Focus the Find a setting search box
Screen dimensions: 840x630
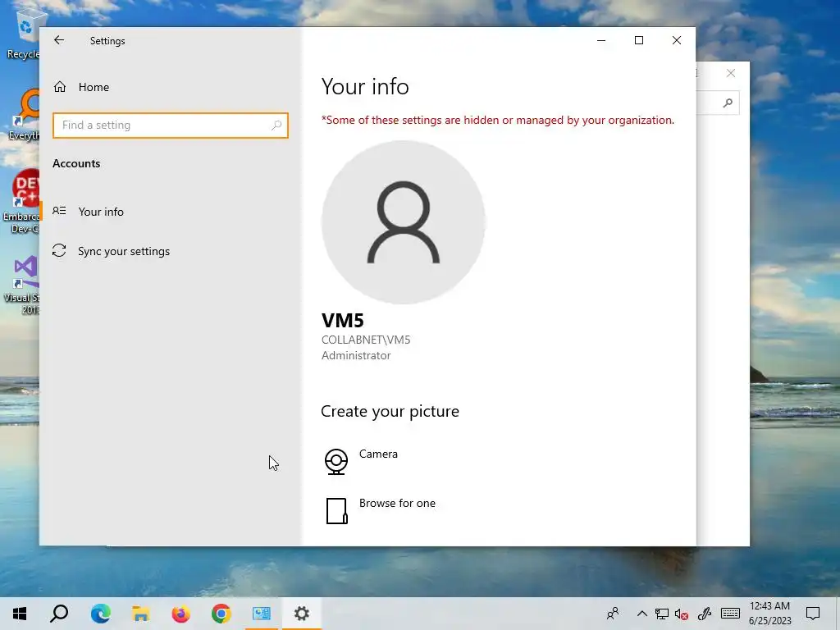point(171,126)
